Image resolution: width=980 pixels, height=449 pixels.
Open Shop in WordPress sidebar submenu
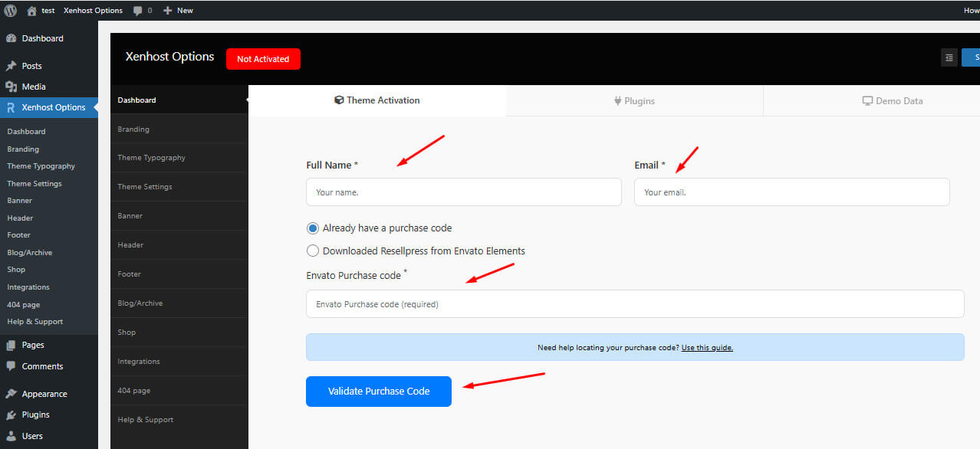pyautogui.click(x=16, y=270)
